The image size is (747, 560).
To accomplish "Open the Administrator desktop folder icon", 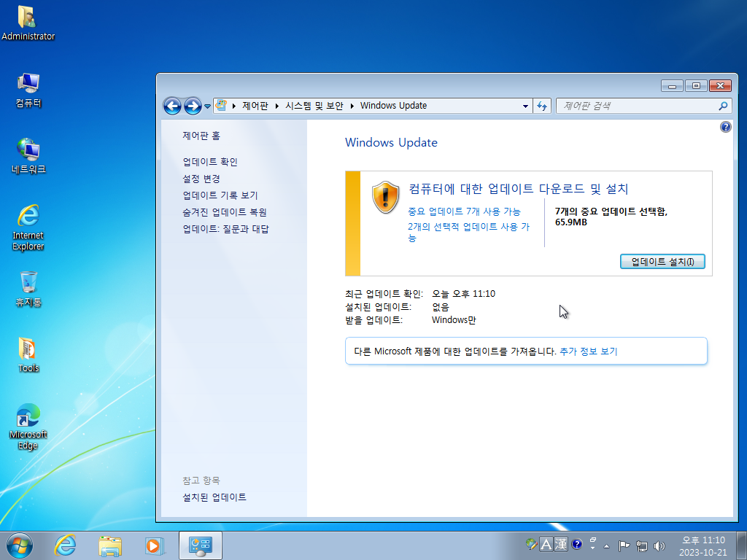I will click(28, 23).
